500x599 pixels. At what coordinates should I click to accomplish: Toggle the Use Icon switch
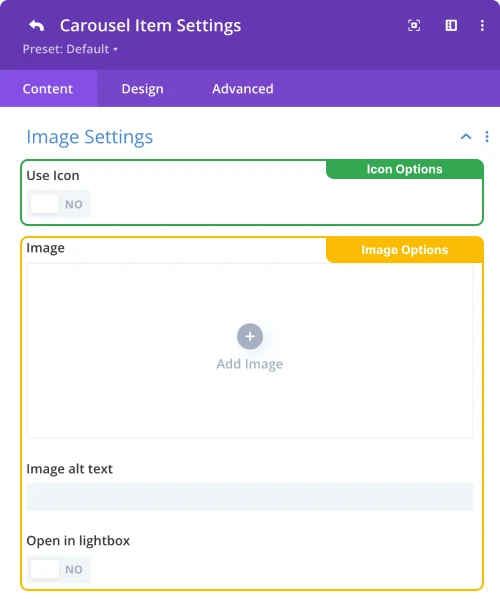[59, 204]
